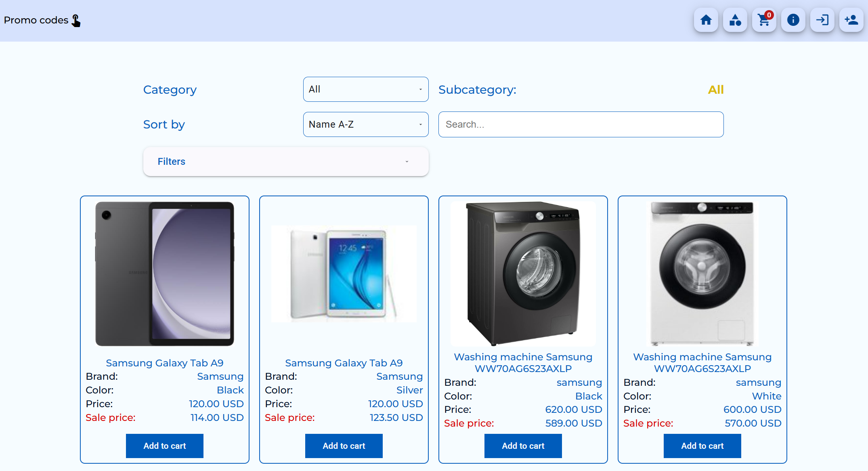This screenshot has height=471, width=868.
Task: Add white Samsung washing machine to cart
Action: click(x=702, y=446)
